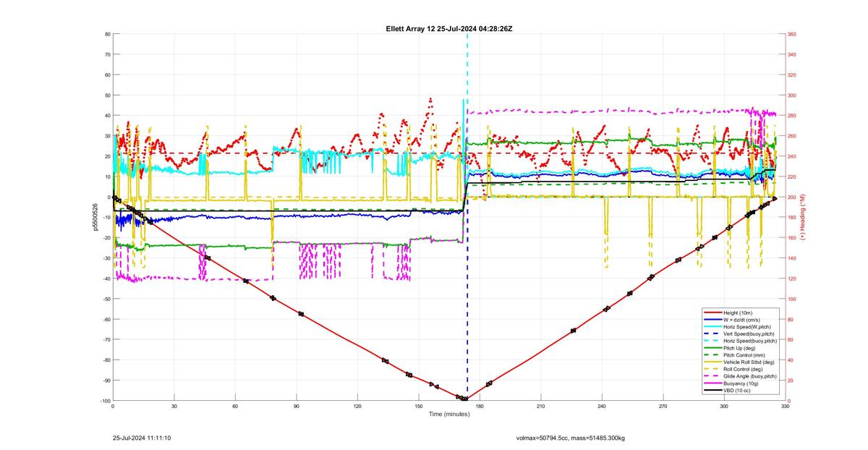Image resolution: width=868 pixels, height=450 pixels.
Task: Click the '120' tick on the heading axis
Action: (793, 279)
